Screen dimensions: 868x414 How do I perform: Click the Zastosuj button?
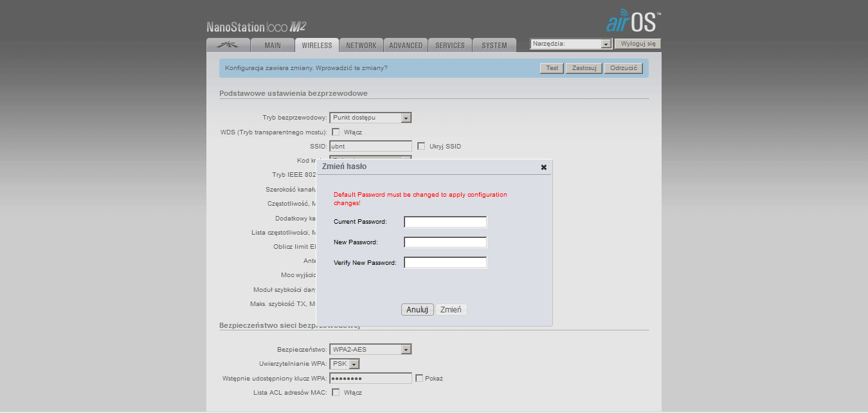click(584, 68)
